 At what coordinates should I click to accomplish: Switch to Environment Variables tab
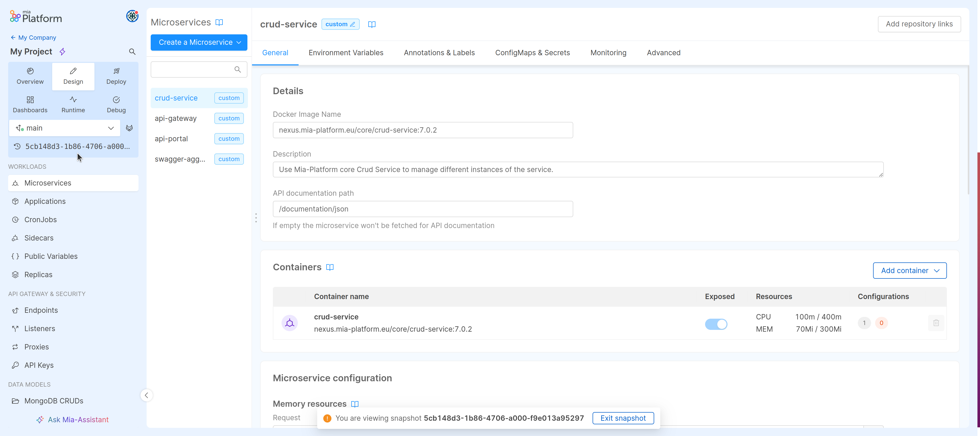346,53
